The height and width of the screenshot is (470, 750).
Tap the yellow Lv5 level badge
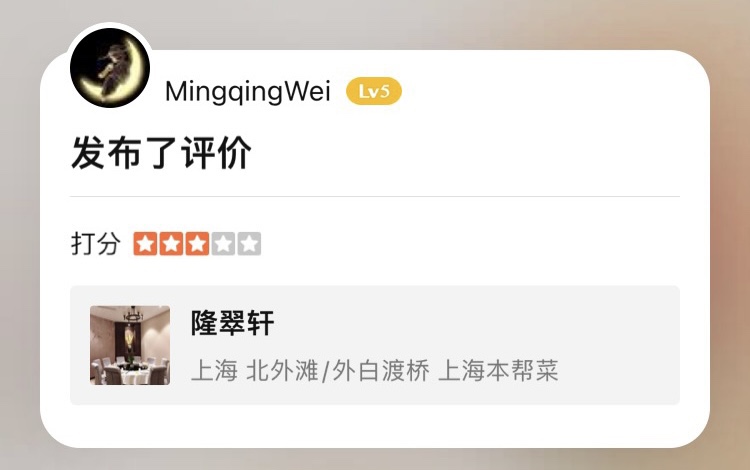pos(374,91)
